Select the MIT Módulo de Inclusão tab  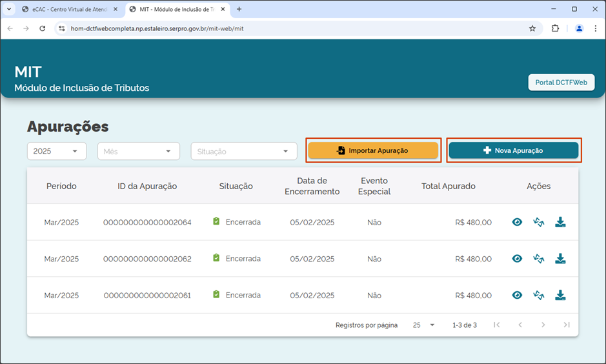(x=177, y=9)
